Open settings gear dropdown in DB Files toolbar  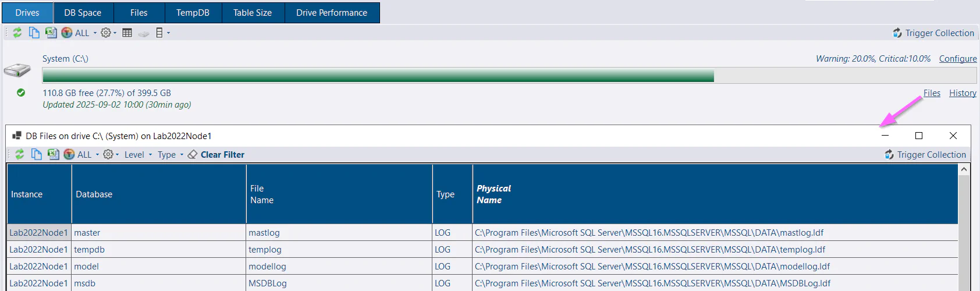(111, 155)
